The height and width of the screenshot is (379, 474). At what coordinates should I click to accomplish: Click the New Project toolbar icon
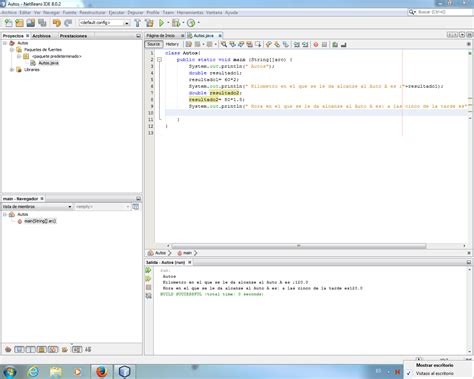click(x=19, y=23)
